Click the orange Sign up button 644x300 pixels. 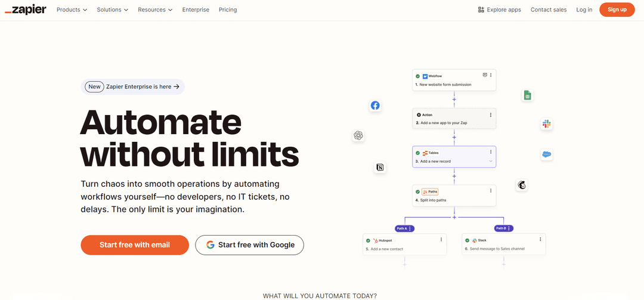(617, 10)
